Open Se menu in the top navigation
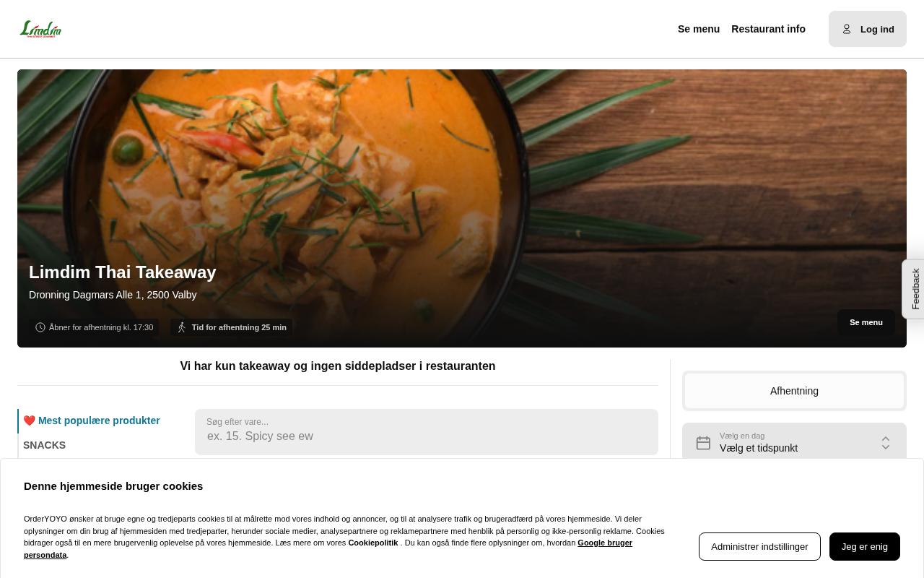The height and width of the screenshot is (578, 924). tap(699, 29)
